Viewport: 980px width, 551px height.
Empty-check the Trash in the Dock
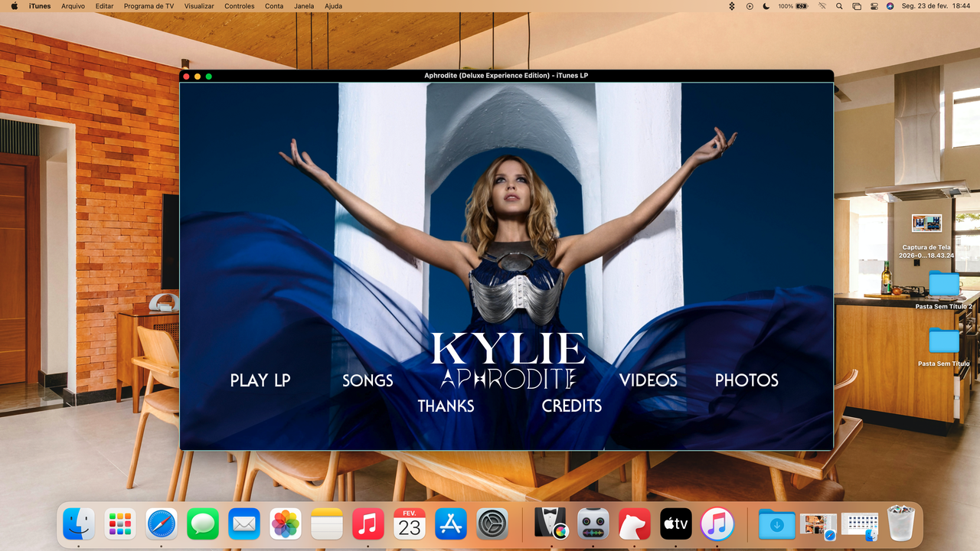coord(901,524)
